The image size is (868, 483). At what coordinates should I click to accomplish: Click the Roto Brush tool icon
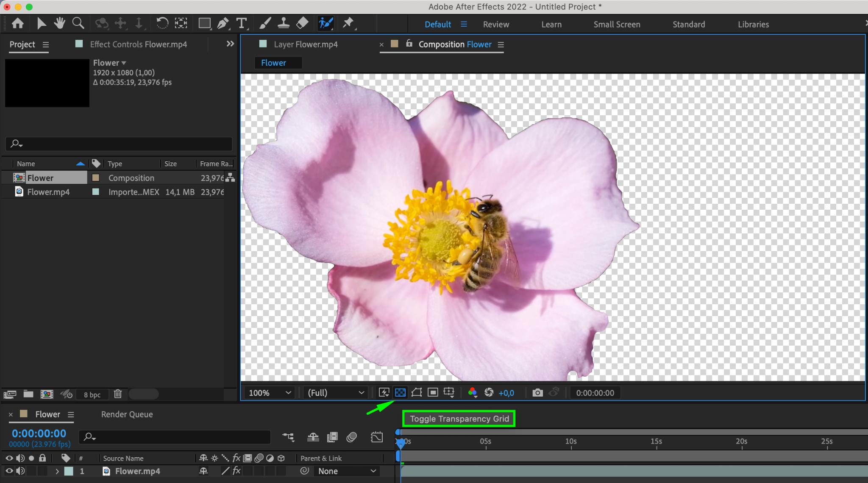click(x=325, y=23)
